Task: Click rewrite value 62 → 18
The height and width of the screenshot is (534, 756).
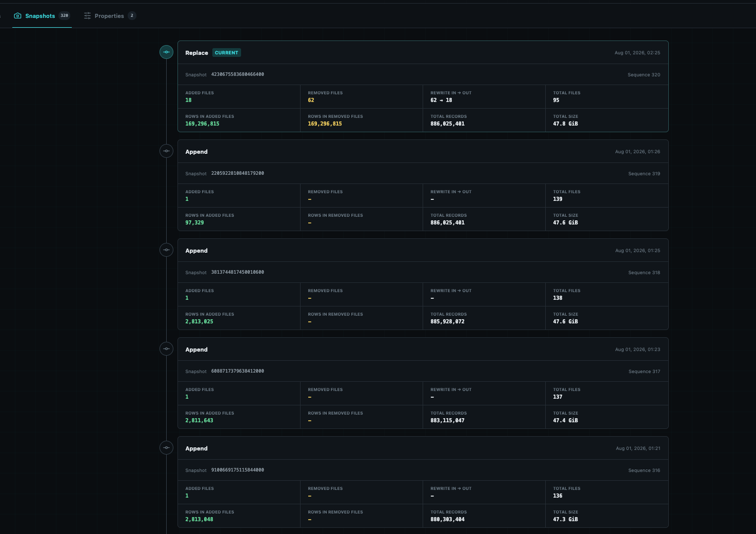Action: pyautogui.click(x=441, y=100)
